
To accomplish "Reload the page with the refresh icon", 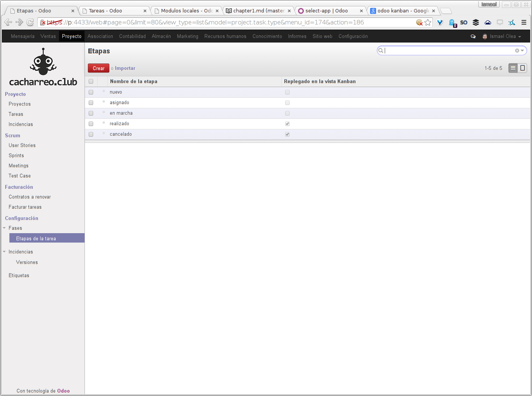I will [x=30, y=23].
